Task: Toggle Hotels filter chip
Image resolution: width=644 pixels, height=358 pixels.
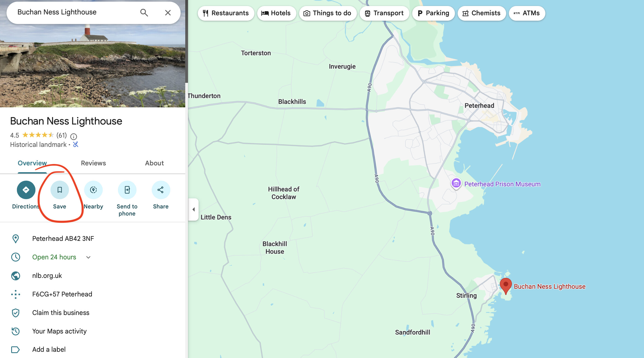Action: 276,13
